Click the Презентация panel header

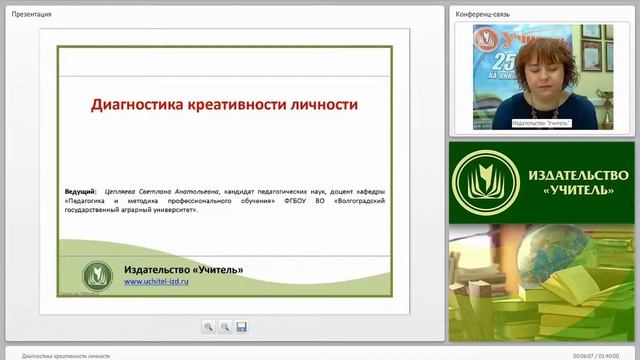tap(31, 14)
